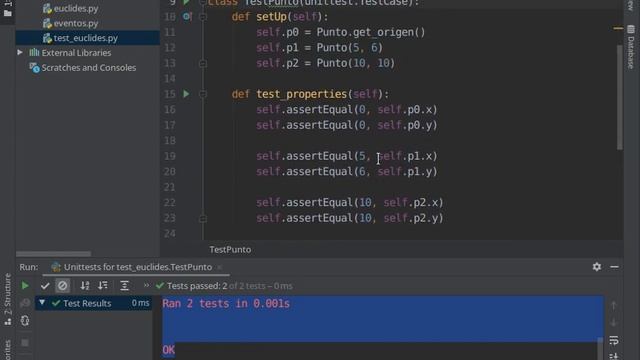
Task: Open the Project tool window tab
Action: 7,9
